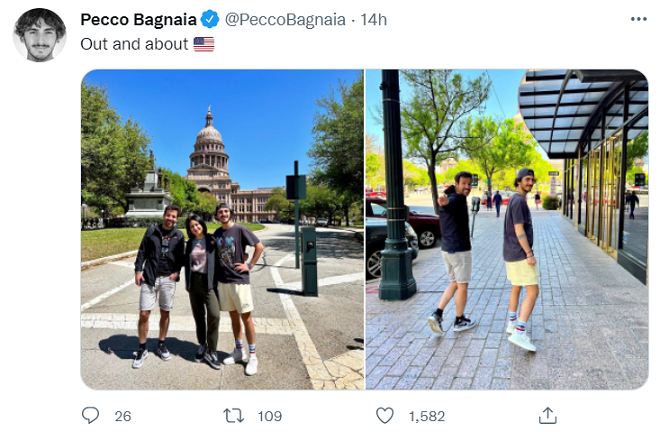
Task: Click the like count 1,582
Action: click(425, 415)
